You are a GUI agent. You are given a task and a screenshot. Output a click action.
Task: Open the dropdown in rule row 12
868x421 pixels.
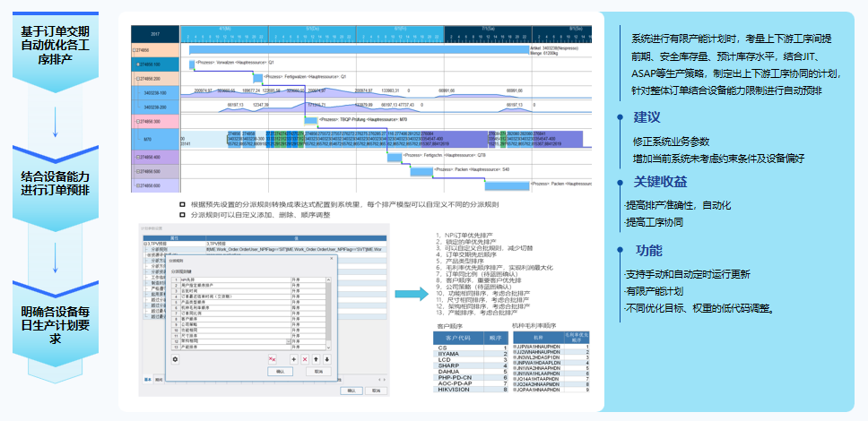[288, 341]
